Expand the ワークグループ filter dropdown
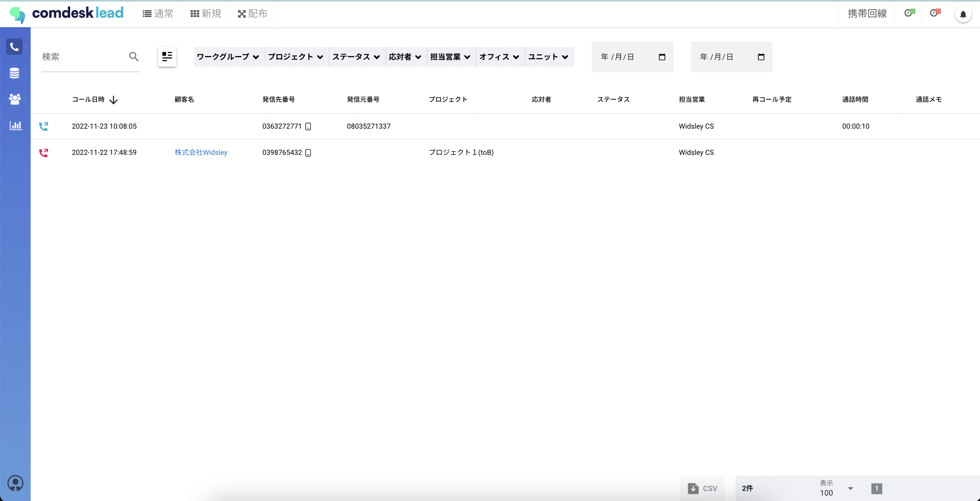The image size is (980, 501). click(x=228, y=56)
